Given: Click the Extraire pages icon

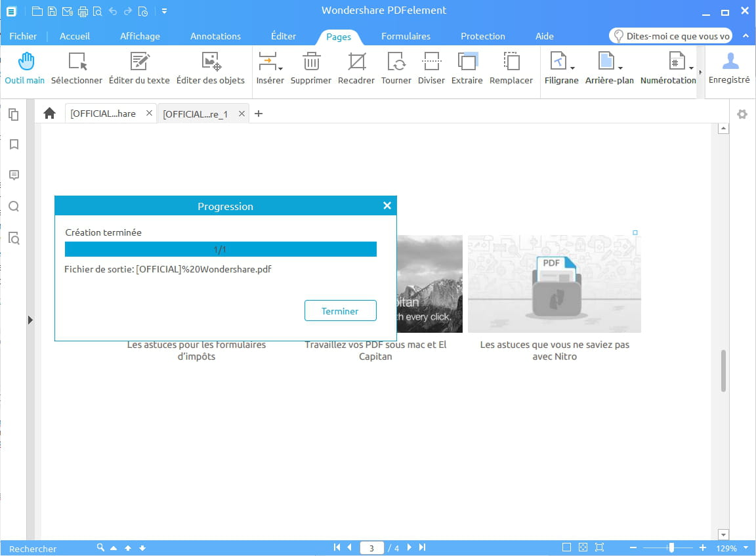Looking at the screenshot, I should [x=467, y=68].
